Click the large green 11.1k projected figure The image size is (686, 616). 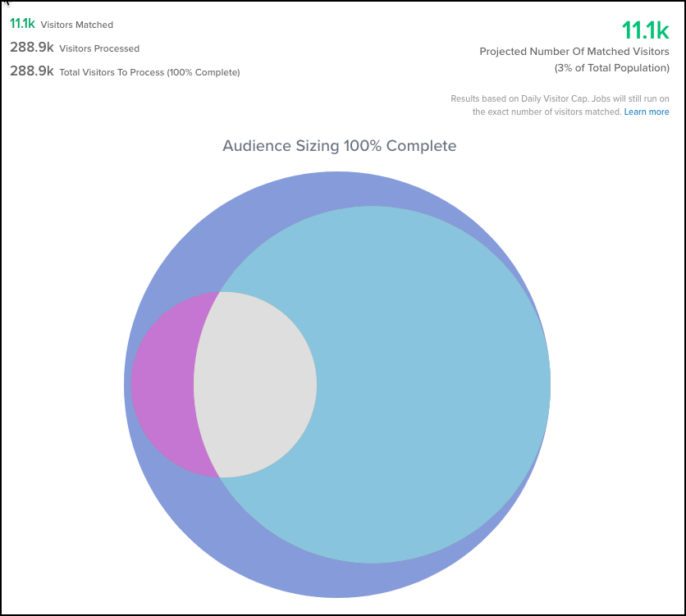click(x=645, y=30)
